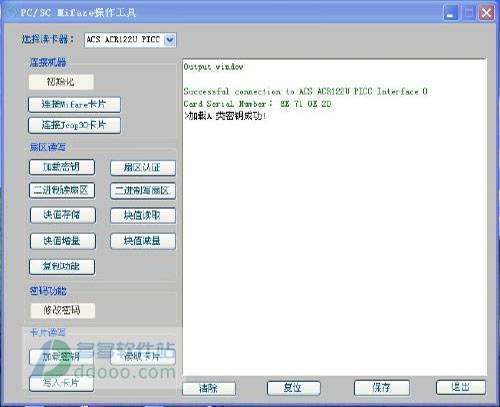Clear the output window with 清除

[x=209, y=389]
